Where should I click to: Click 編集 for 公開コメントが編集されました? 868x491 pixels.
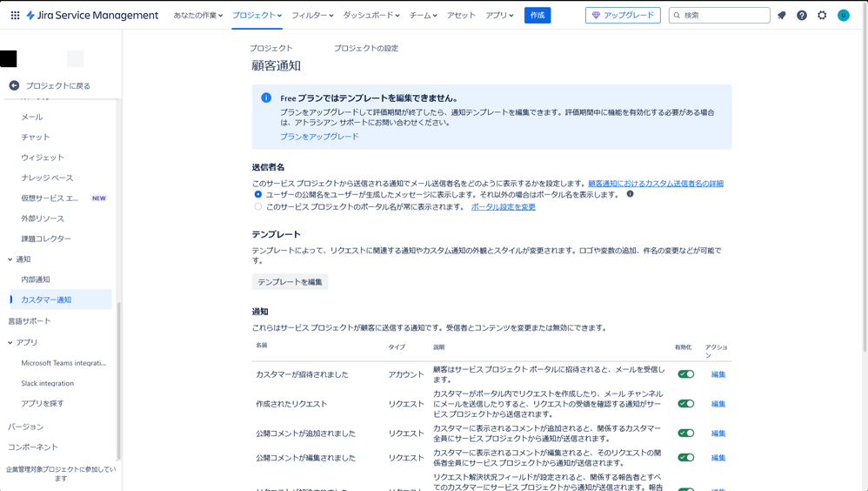pos(718,458)
